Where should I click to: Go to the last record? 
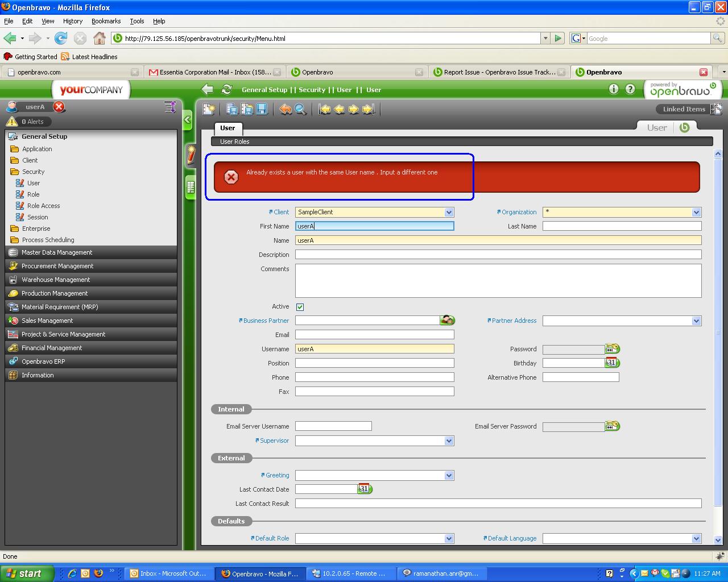369,109
